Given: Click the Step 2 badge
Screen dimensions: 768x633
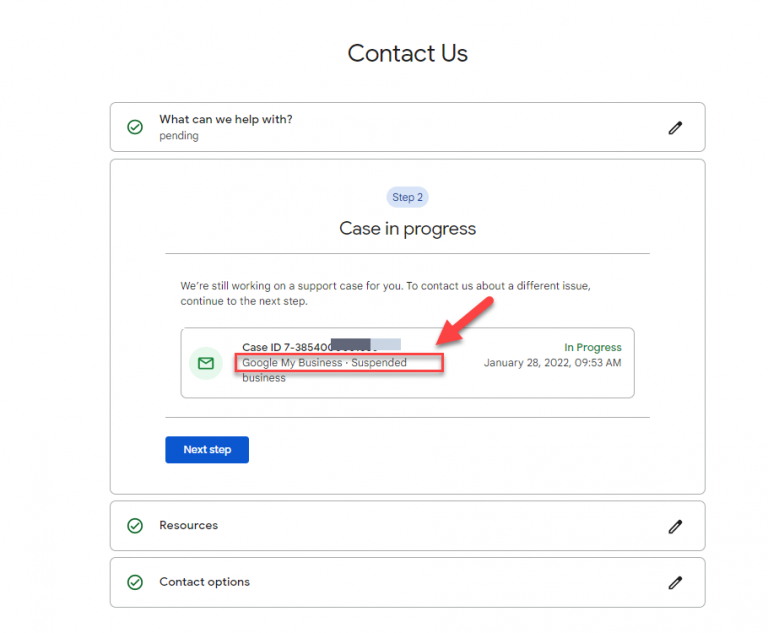Looking at the screenshot, I should 407,197.
